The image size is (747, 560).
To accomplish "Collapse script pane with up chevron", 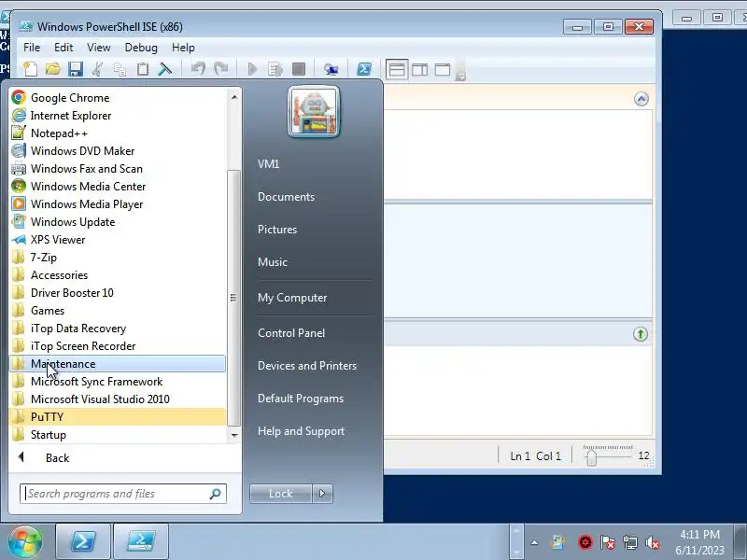I will tap(641, 99).
